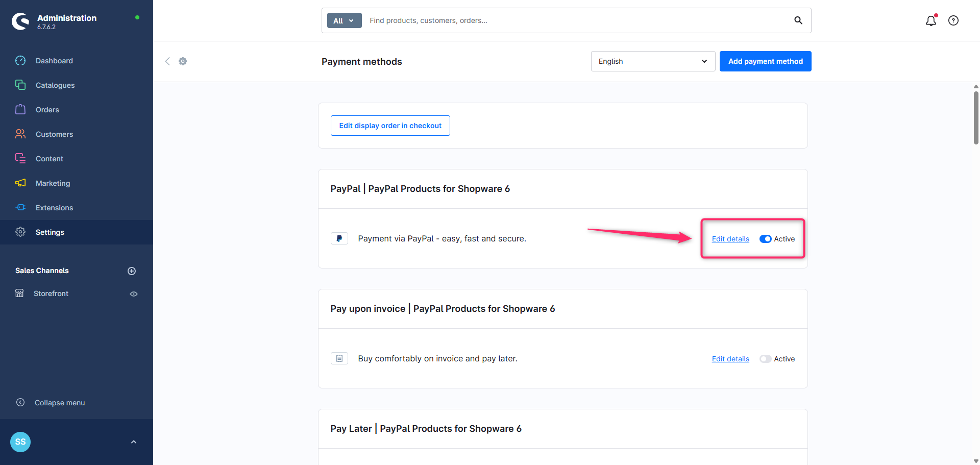Open Marketing menu item
Image resolution: width=980 pixels, height=465 pixels.
click(77, 183)
